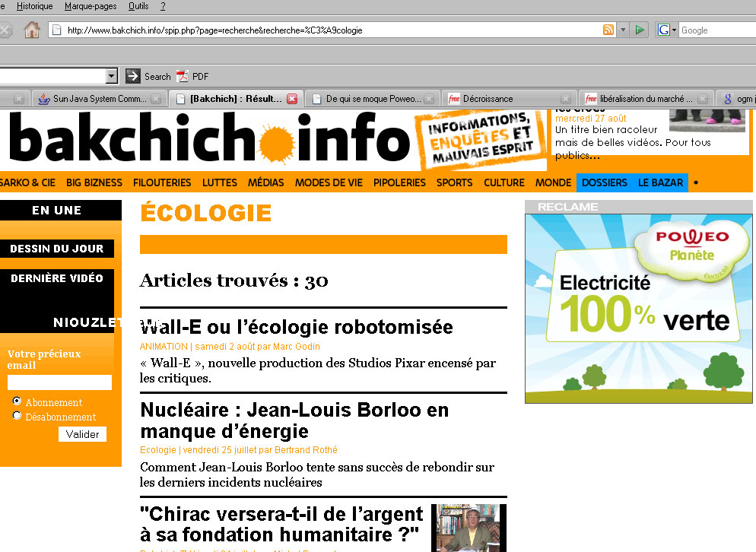
Task: Click the Valider button
Action: (x=82, y=434)
